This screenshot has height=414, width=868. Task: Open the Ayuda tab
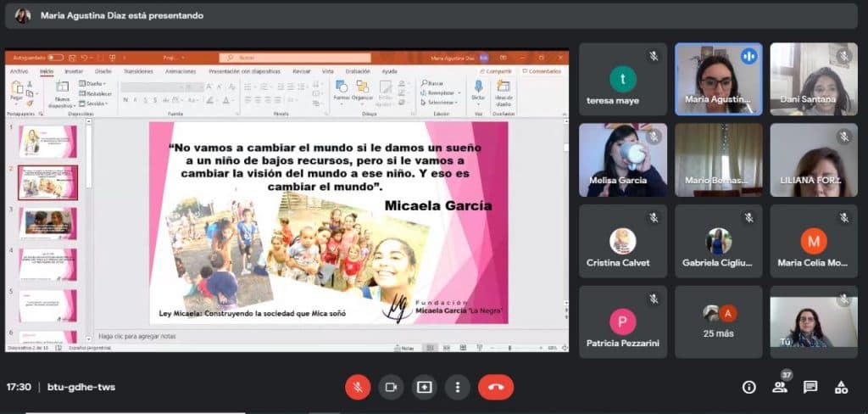[x=389, y=71]
